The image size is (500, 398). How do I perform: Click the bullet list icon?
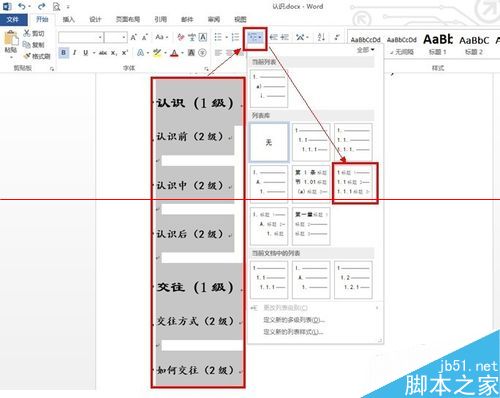(218, 37)
